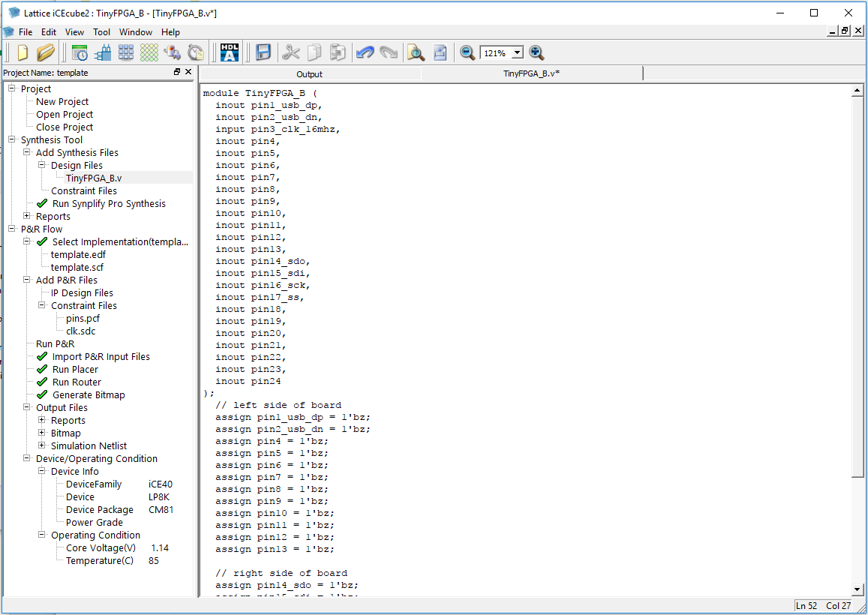Expand the Bitmap output files node
Screen dimensions: 868x615
42,433
